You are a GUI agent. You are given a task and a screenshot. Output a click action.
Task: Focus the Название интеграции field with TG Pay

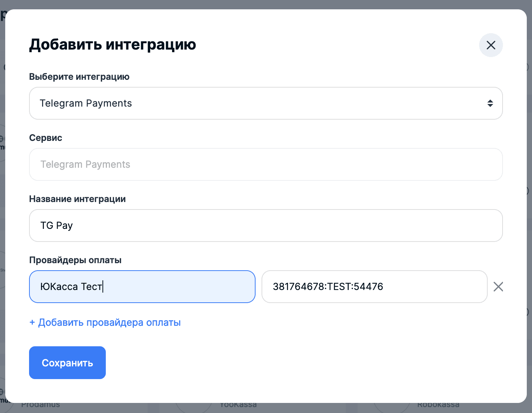tap(265, 226)
